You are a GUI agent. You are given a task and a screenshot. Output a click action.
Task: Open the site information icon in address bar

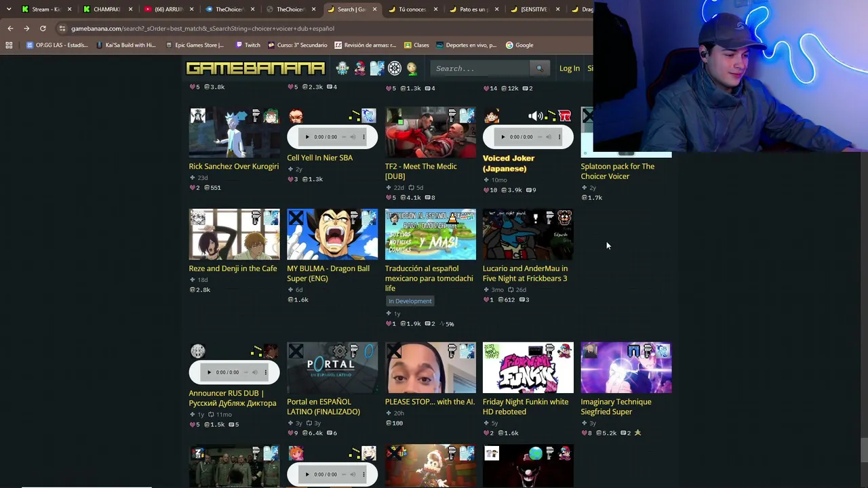(x=62, y=28)
